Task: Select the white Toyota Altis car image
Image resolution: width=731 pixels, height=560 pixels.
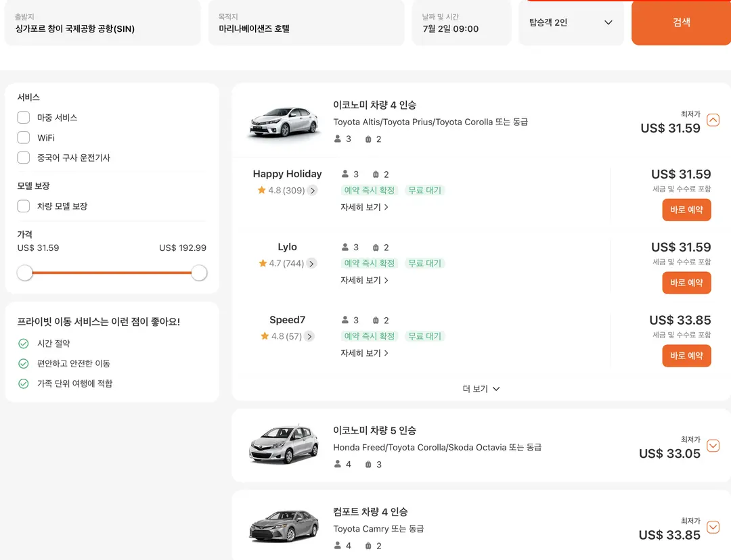Action: (284, 122)
